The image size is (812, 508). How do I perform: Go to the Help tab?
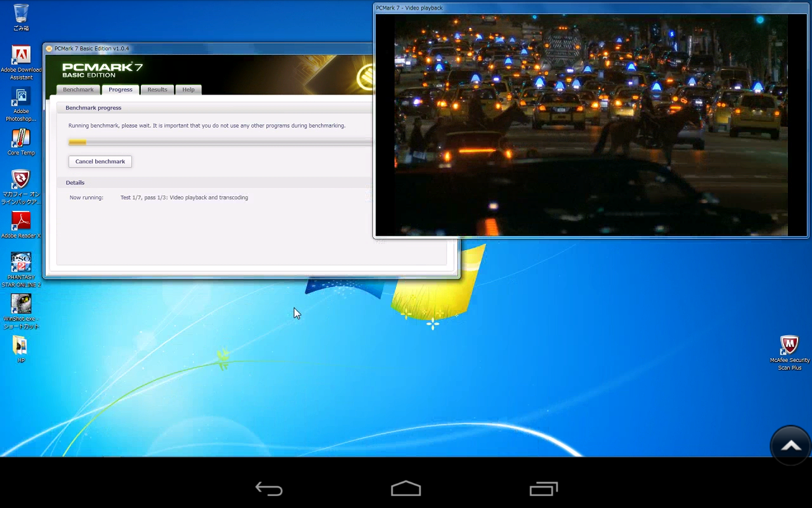[188, 90]
